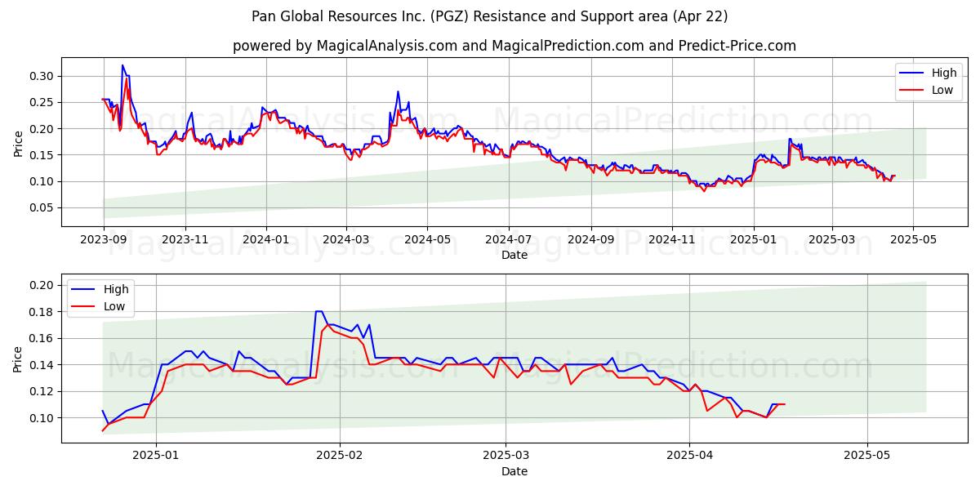The image size is (980, 490).
Task: Click the '2024-01' tick on top chart
Action: (x=266, y=238)
